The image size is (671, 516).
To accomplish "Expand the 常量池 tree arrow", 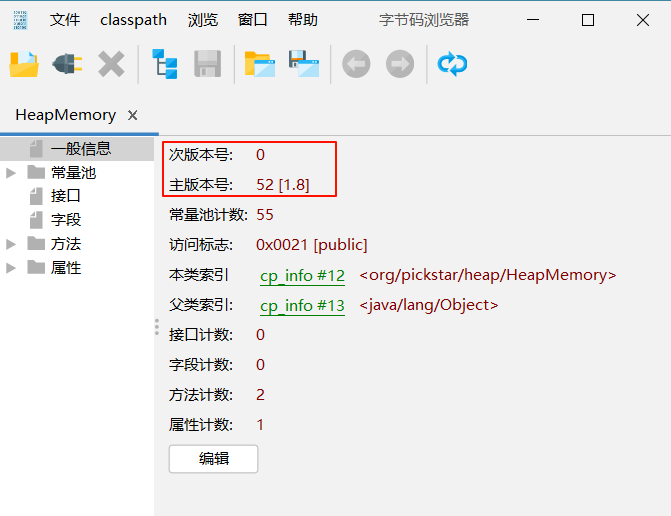I will click(x=11, y=173).
